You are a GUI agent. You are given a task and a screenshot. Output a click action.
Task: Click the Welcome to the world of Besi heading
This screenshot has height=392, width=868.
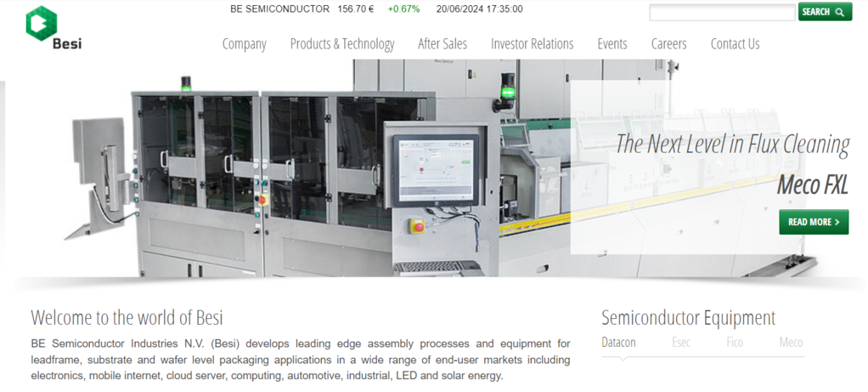coord(127,318)
